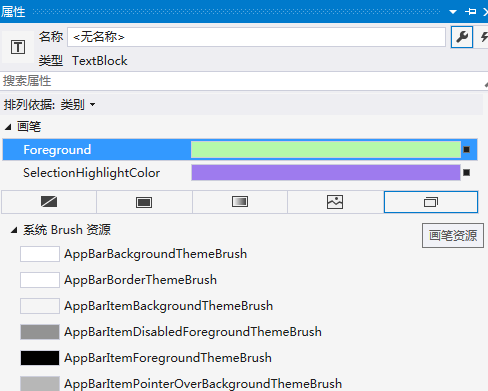The width and height of the screenshot is (488, 391).
Task: Select the no brush tab
Action: [49, 202]
